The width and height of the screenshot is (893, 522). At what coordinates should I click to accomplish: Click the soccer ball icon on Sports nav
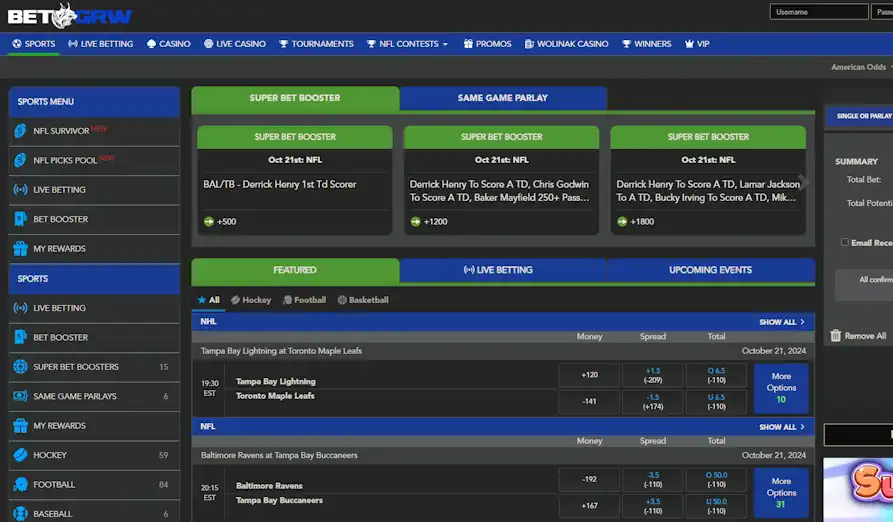click(17, 43)
